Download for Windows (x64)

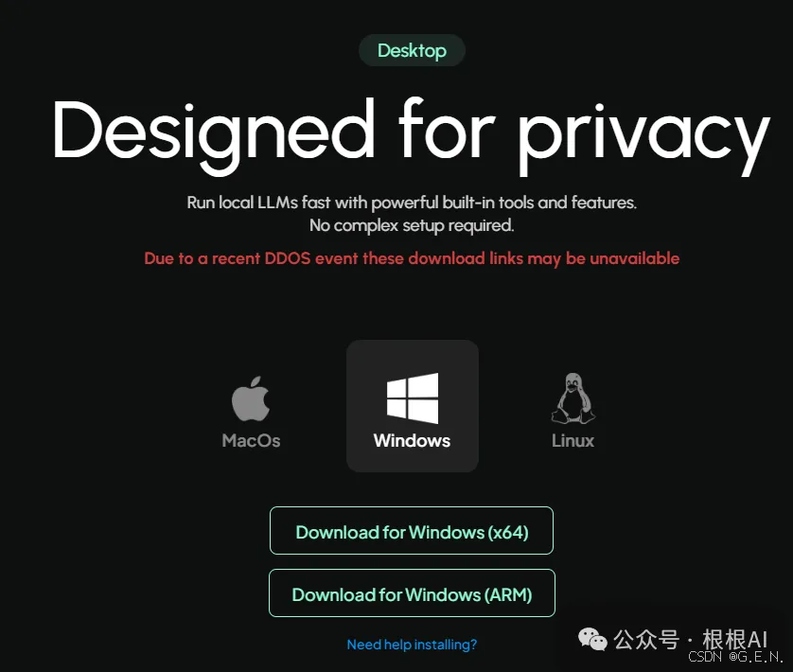412,530
